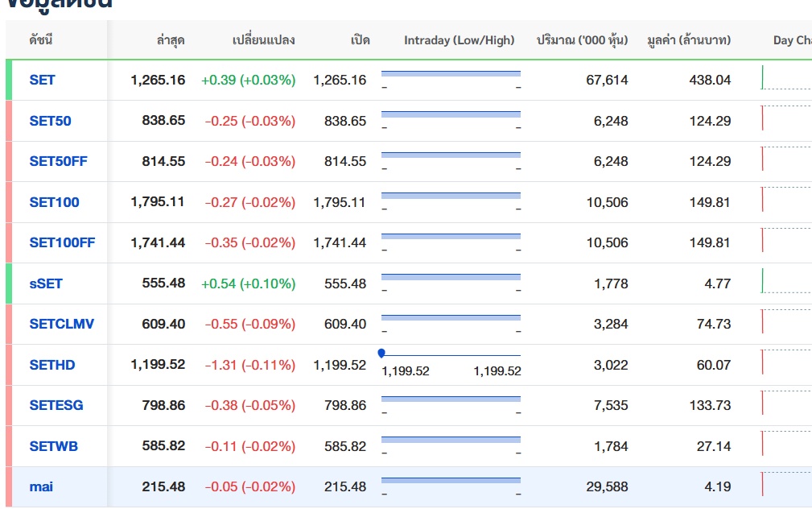Click the mai row intraday range bar
The height and width of the screenshot is (509, 812).
451,481
